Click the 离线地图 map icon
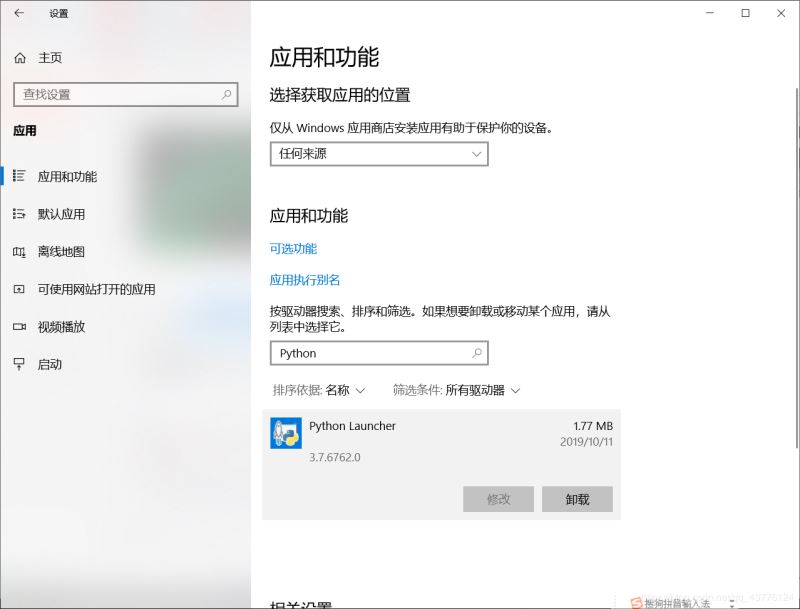 [17, 251]
